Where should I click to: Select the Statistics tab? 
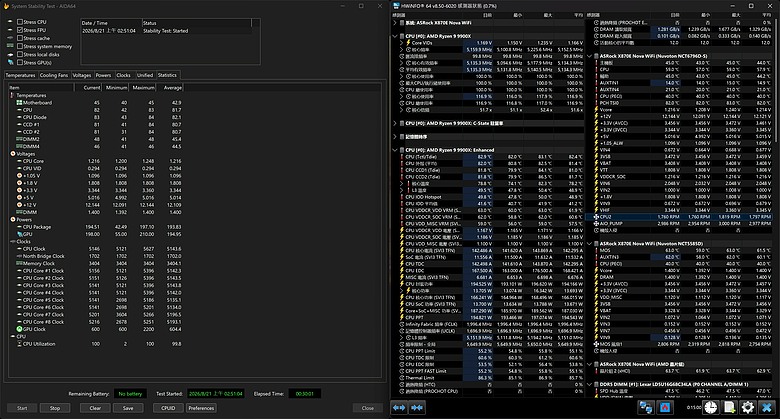(167, 75)
